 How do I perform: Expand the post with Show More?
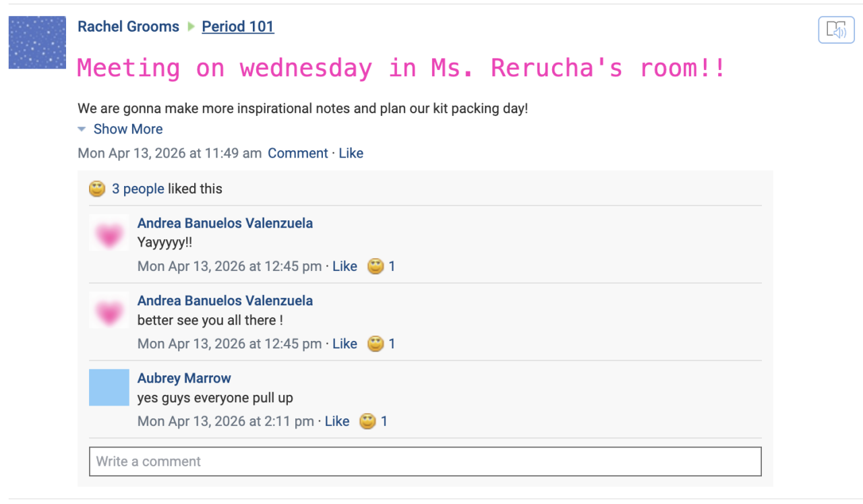(127, 129)
